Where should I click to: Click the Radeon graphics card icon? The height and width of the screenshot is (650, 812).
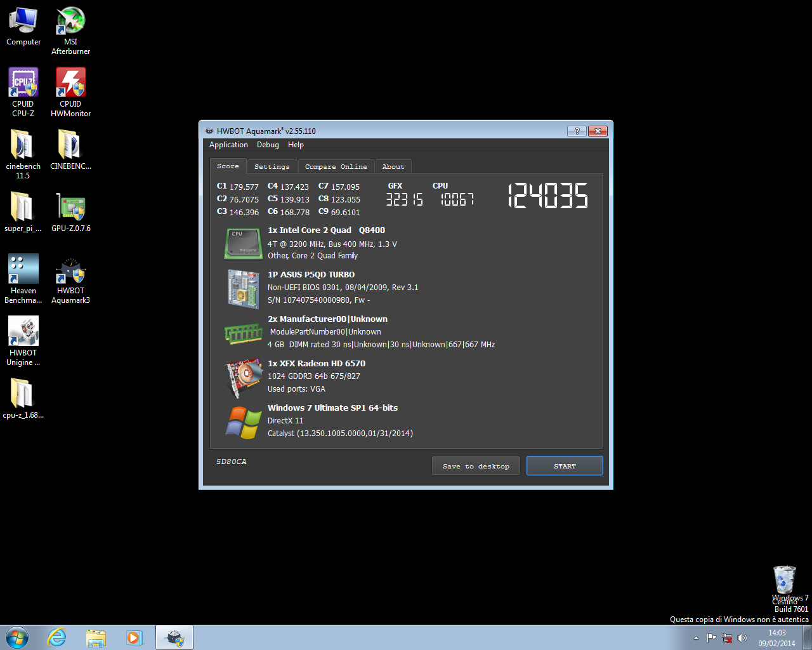(x=244, y=378)
